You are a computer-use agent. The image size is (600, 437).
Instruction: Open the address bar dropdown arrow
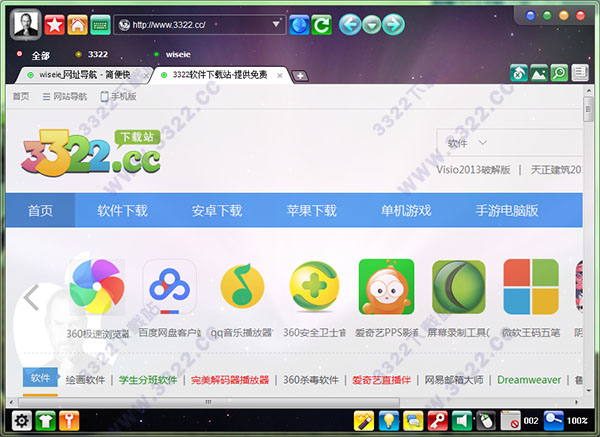point(276,24)
